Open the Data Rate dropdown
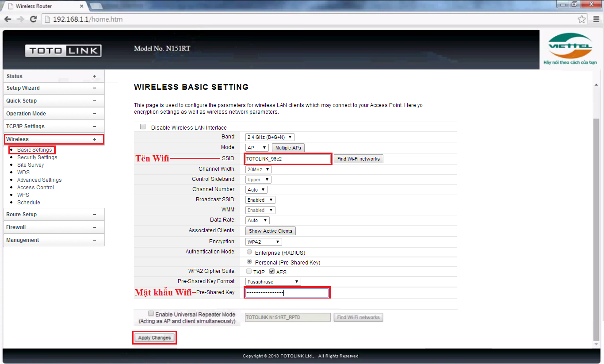 click(257, 220)
